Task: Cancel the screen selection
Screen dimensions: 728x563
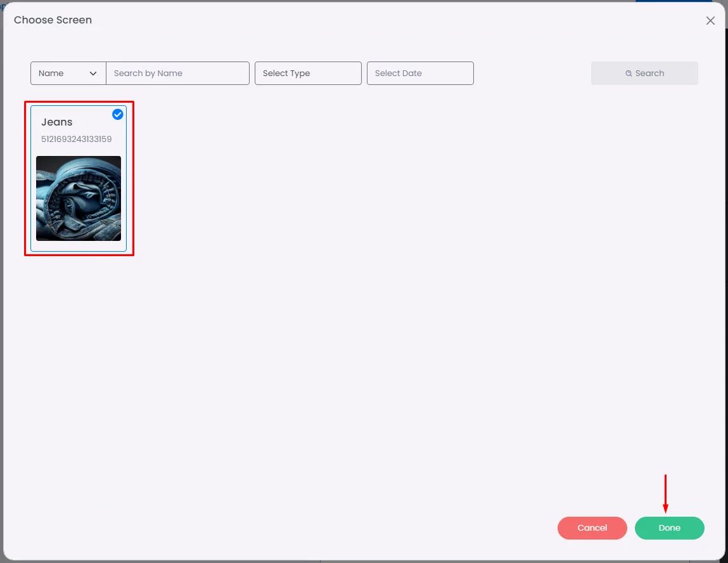Action: (x=592, y=528)
